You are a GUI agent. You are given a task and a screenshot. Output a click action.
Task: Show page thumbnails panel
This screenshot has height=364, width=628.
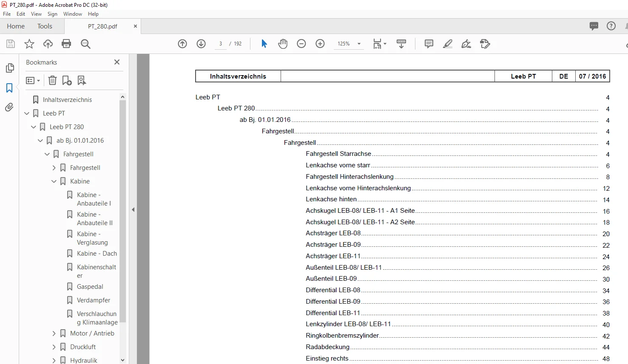[x=9, y=68]
